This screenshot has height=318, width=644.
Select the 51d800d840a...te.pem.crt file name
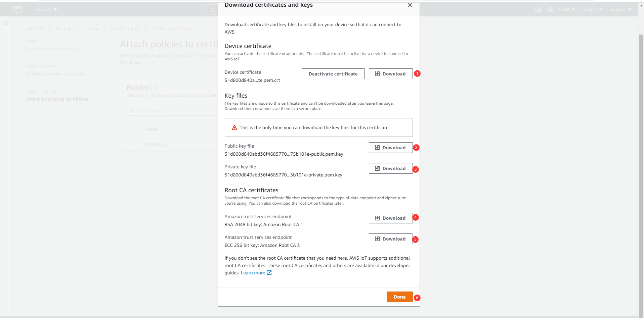pyautogui.click(x=252, y=80)
